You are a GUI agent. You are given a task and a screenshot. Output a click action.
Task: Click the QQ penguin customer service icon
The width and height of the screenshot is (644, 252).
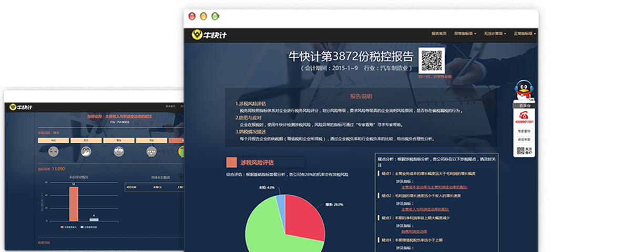tap(523, 90)
